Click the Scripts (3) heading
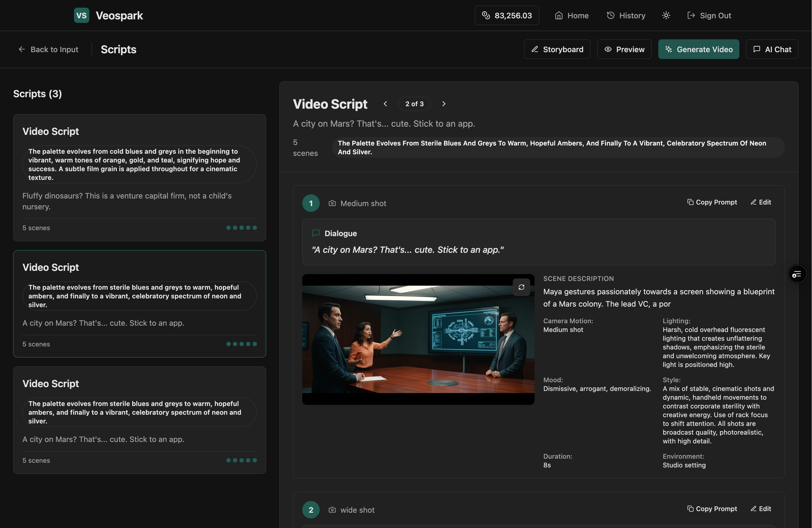The width and height of the screenshot is (812, 528). point(37,94)
